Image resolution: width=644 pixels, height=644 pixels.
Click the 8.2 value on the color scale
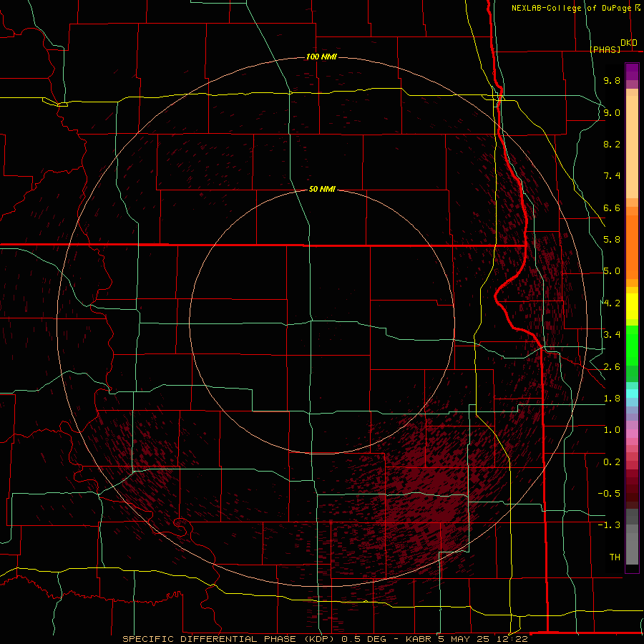point(612,144)
